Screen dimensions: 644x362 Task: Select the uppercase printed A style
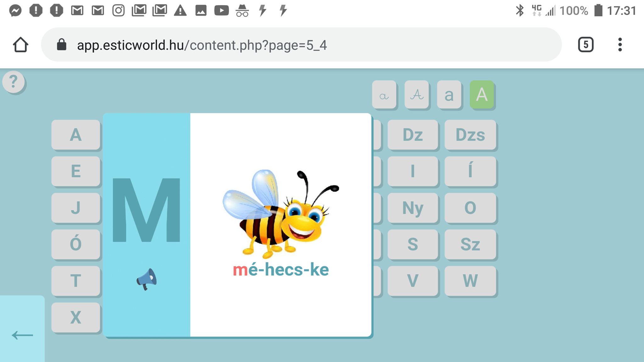coord(482,95)
